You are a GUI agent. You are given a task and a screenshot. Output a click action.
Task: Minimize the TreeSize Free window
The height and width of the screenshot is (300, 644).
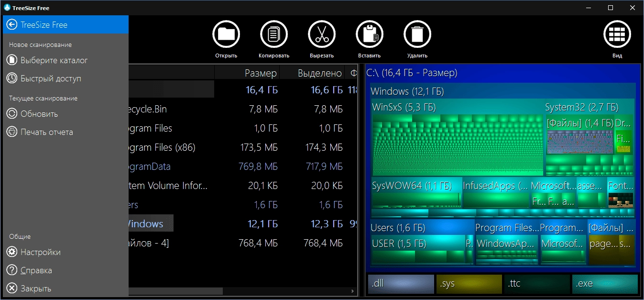[x=589, y=8]
